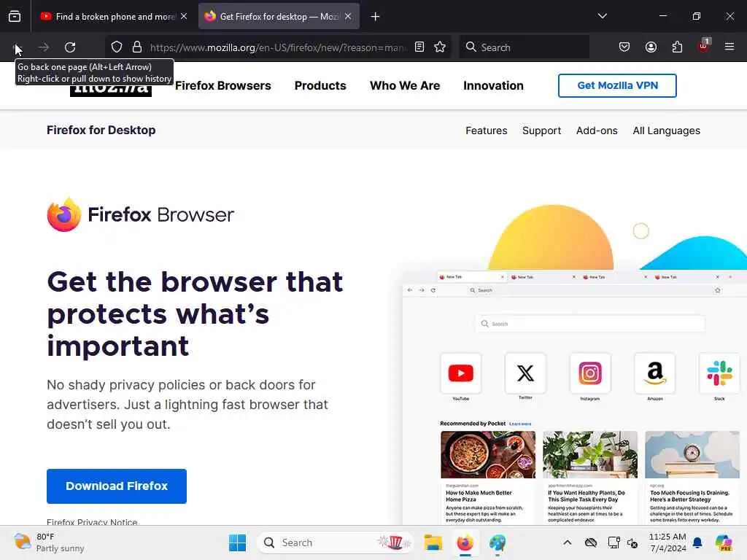747x560 pixels.
Task: Open the Innovation menu
Action: 493,86
